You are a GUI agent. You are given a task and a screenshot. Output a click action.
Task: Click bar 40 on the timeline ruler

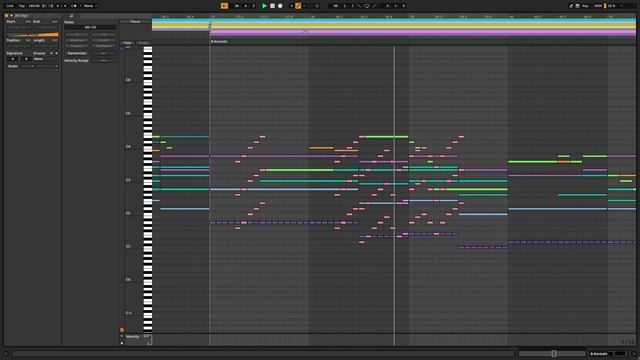[x=511, y=17]
